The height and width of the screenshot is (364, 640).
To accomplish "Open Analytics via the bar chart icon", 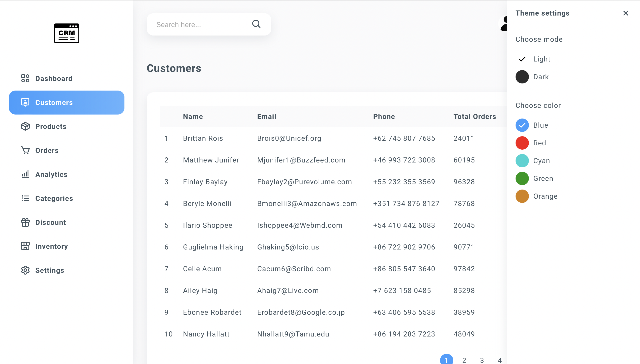I will 25,174.
